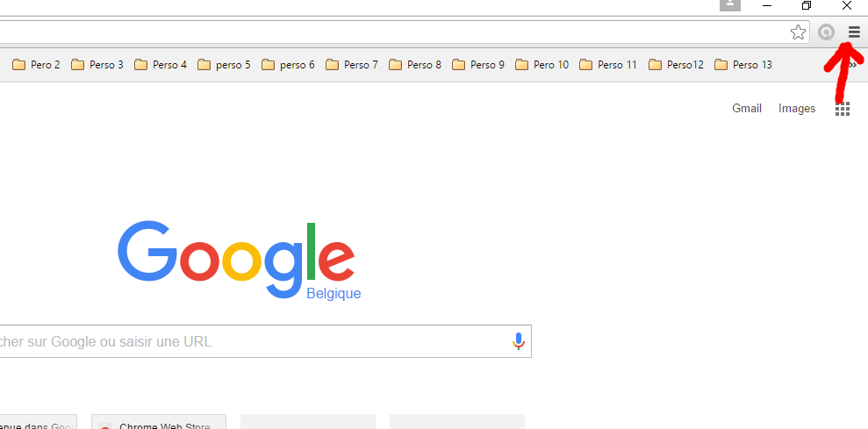The width and height of the screenshot is (868, 429).
Task: Click the Chrome address bar
Action: coord(393,32)
